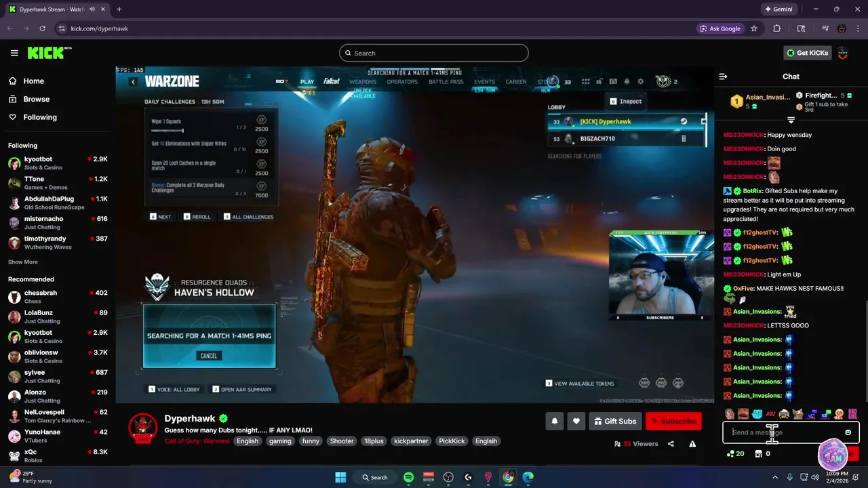Click the Chrome address bar URL
The width and height of the screenshot is (868, 488).
pyautogui.click(x=100, y=28)
